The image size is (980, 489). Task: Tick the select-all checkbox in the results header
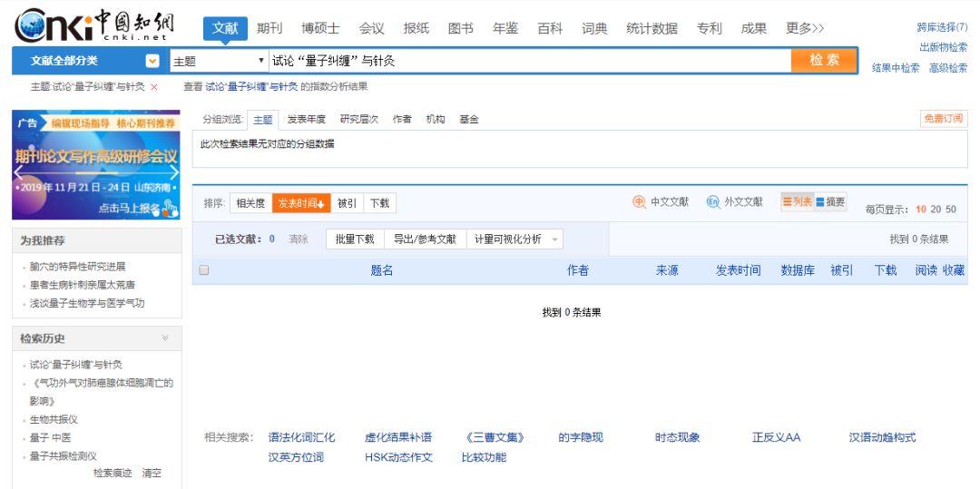[204, 270]
